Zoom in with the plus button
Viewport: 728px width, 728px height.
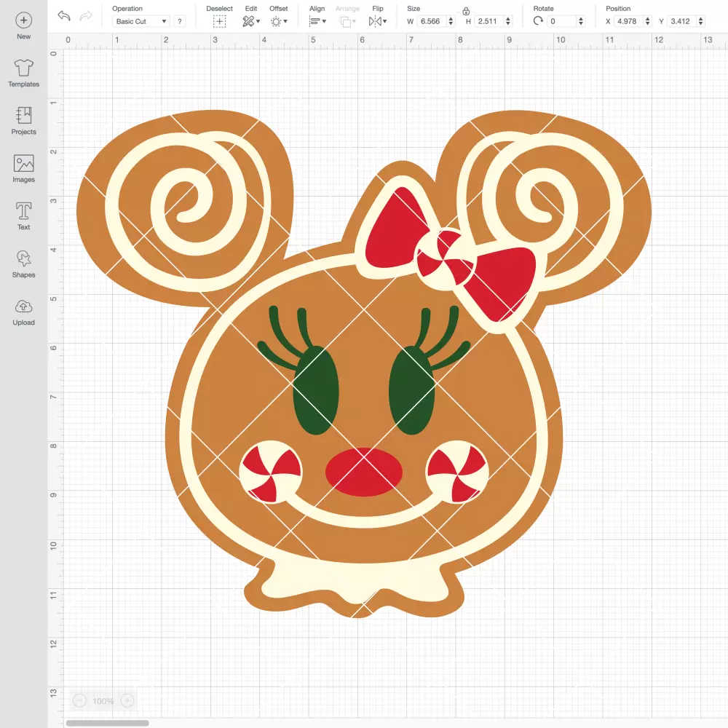(x=127, y=700)
